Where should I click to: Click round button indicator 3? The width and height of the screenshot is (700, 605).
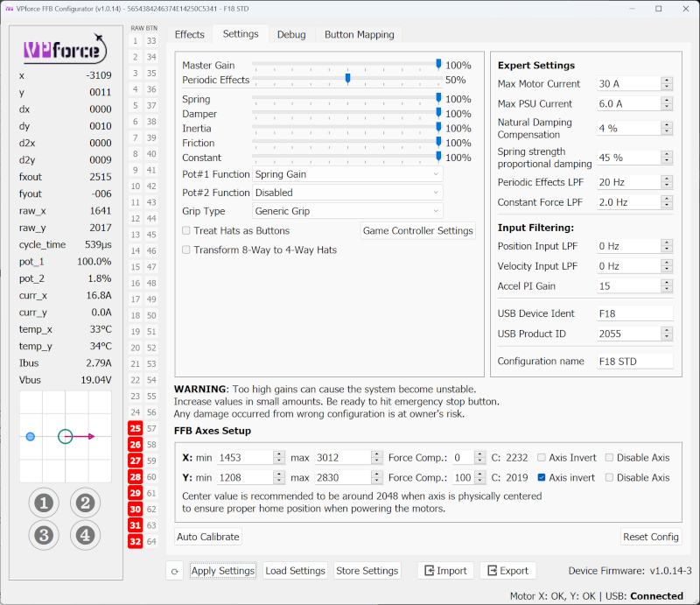pos(44,535)
